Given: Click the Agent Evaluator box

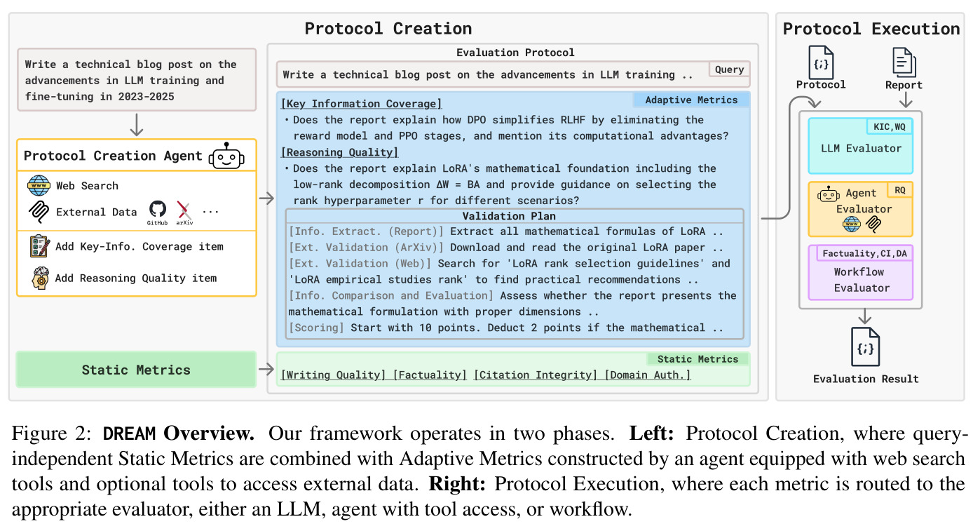Looking at the screenshot, I should click(x=861, y=209).
